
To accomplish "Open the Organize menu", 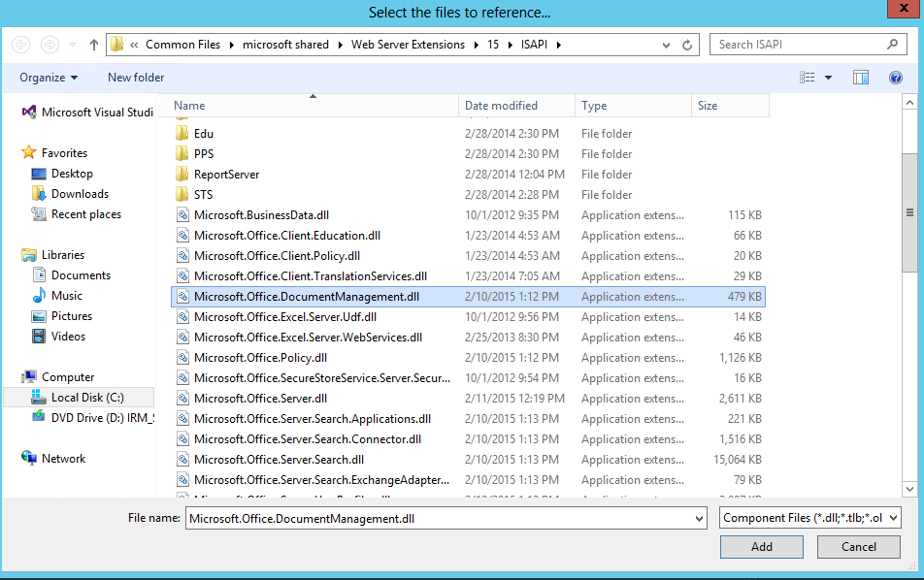I will click(x=49, y=78).
